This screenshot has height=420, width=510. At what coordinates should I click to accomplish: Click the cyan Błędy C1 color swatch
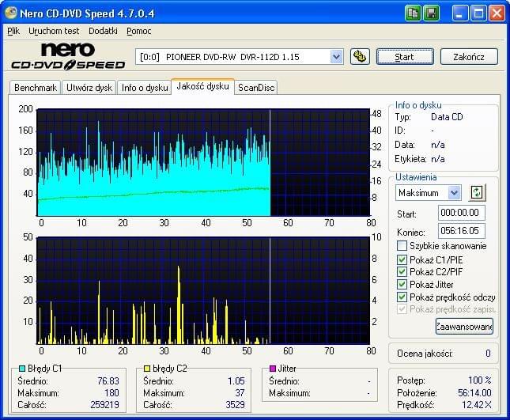22,369
